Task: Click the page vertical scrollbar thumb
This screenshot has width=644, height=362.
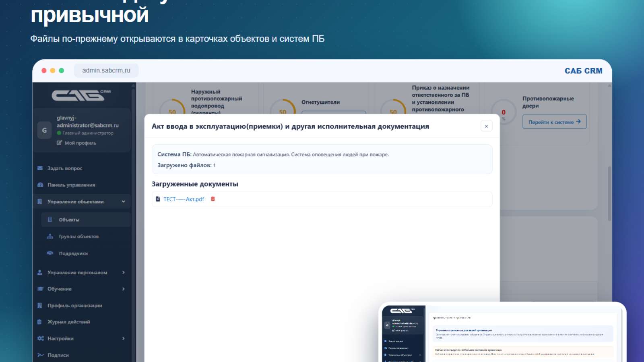Action: point(609,193)
